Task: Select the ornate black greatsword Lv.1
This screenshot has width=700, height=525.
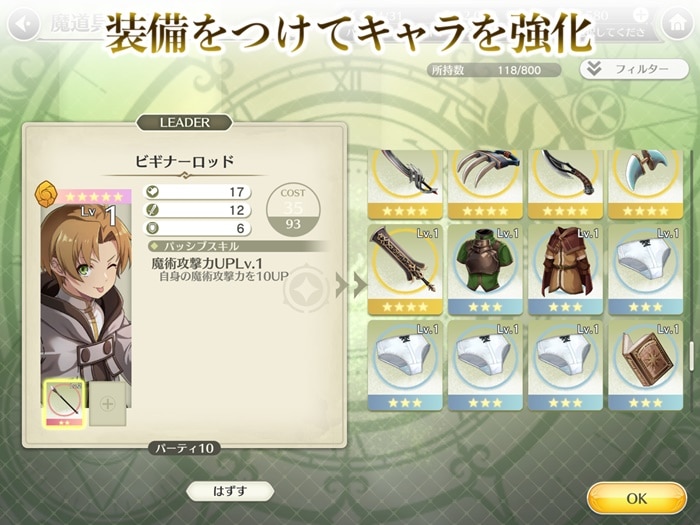Action: click(405, 269)
